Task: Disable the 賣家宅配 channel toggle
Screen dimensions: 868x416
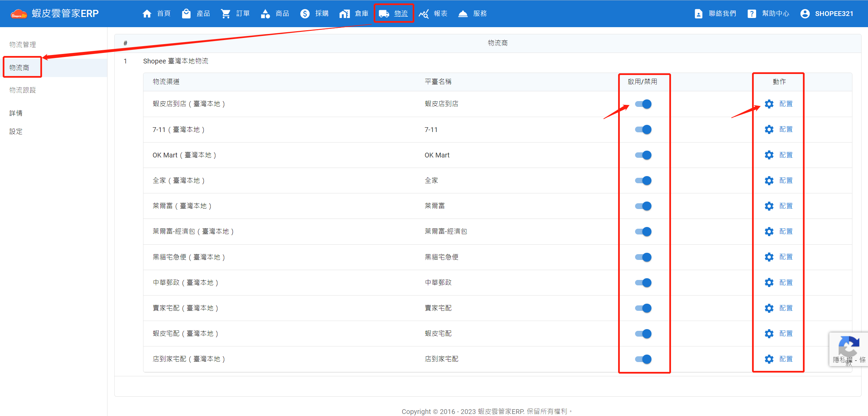Action: [x=643, y=308]
